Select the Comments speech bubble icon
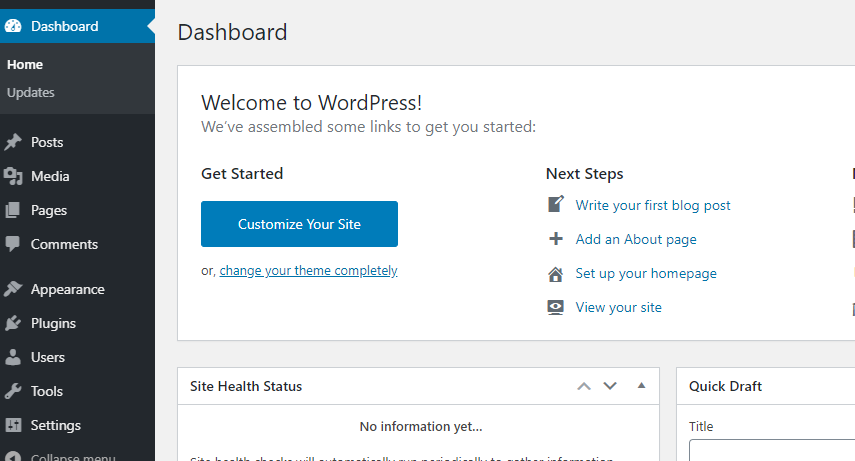Image resolution: width=855 pixels, height=461 pixels. (x=13, y=244)
